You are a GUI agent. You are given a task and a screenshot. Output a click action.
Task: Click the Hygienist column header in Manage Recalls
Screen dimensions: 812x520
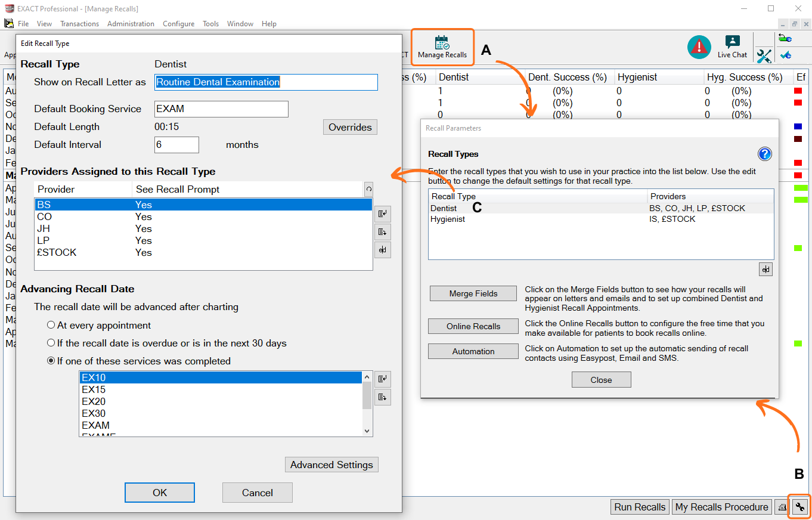pos(658,78)
